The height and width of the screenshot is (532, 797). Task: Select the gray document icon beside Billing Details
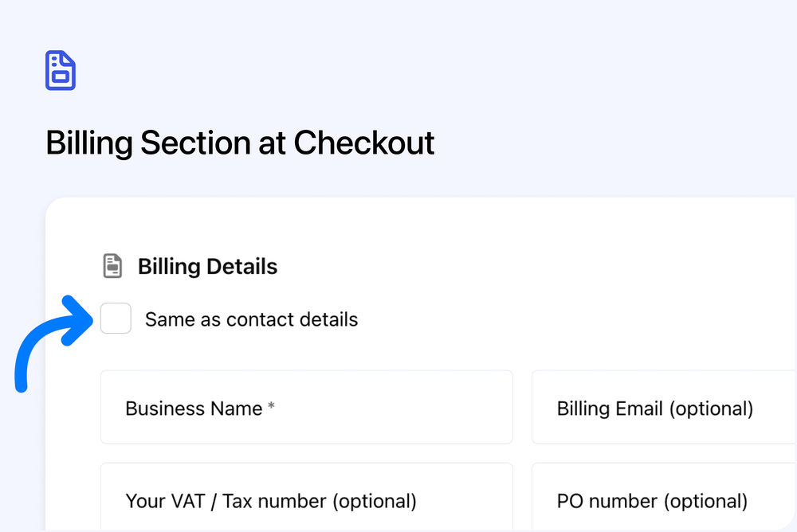112,265
